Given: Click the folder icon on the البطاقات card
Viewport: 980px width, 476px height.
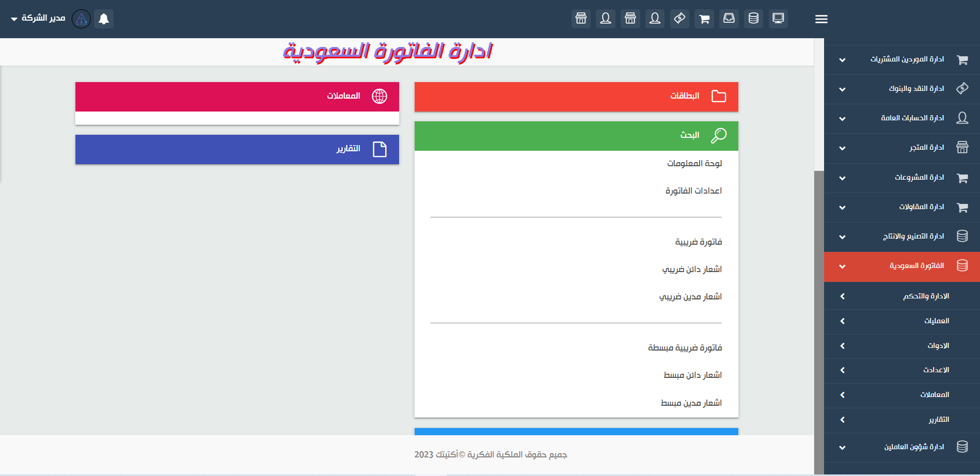Looking at the screenshot, I should pos(719,96).
